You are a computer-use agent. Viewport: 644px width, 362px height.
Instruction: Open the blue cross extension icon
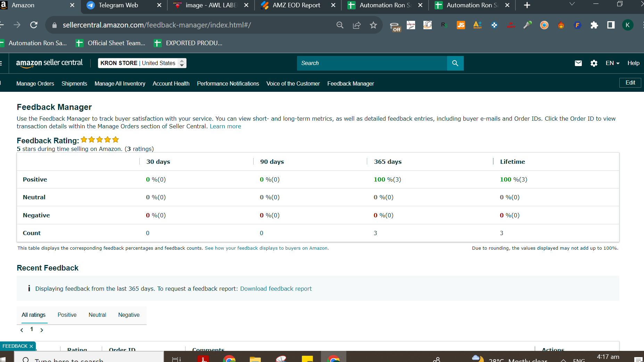tap(494, 25)
